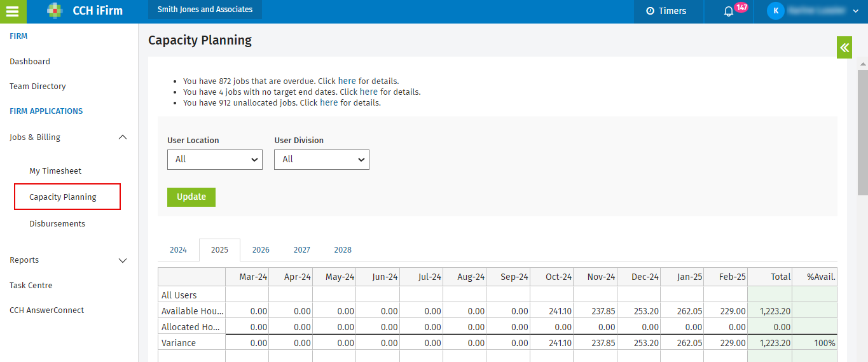Click the Allocated Hours row label

pyautogui.click(x=192, y=327)
